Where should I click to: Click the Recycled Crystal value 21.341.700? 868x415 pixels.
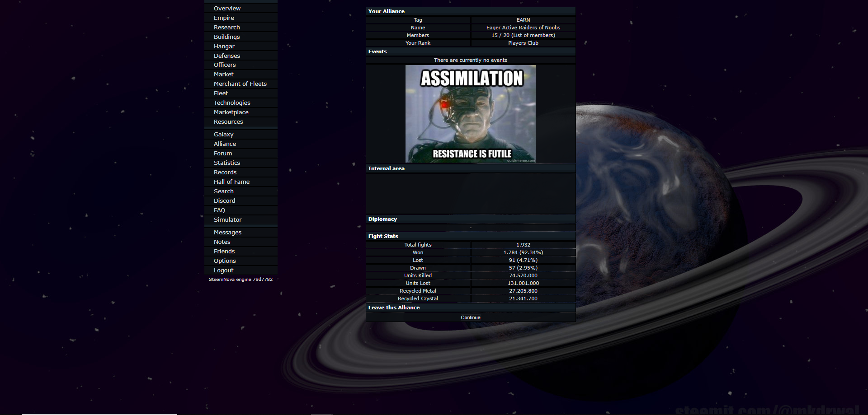coord(523,298)
